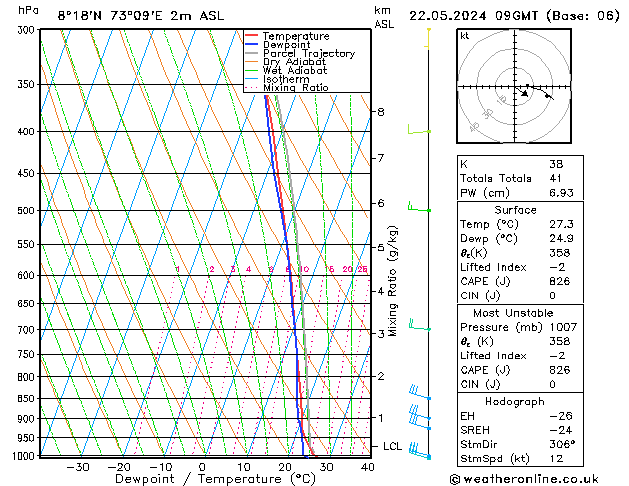Click the surface Temp value 27.3
Viewport: 629px width, 486px height.
562,224
